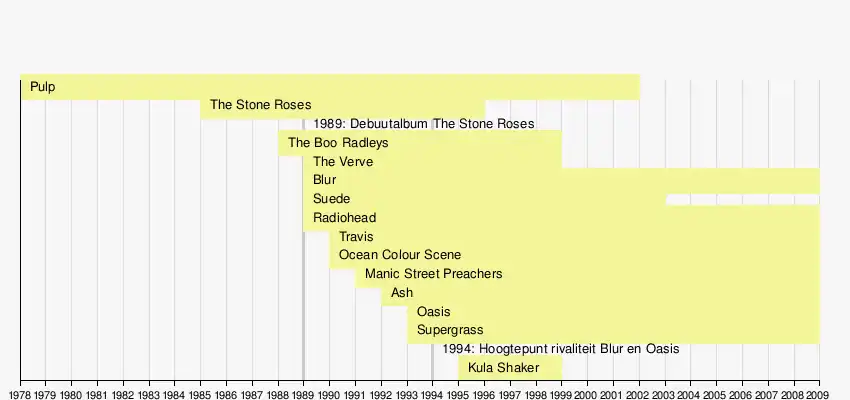This screenshot has width=850, height=400.
Task: Choose the Suede label
Action: (331, 199)
